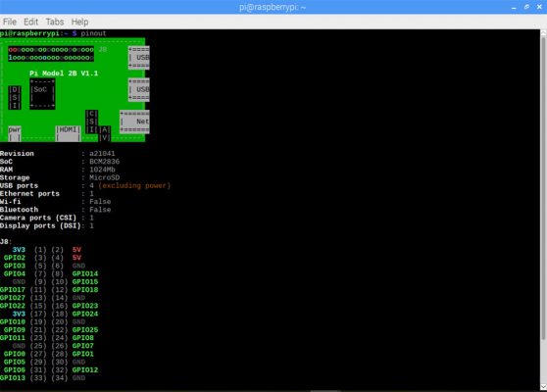547x392 pixels.
Task: Open the Edit menu
Action: [x=30, y=22]
